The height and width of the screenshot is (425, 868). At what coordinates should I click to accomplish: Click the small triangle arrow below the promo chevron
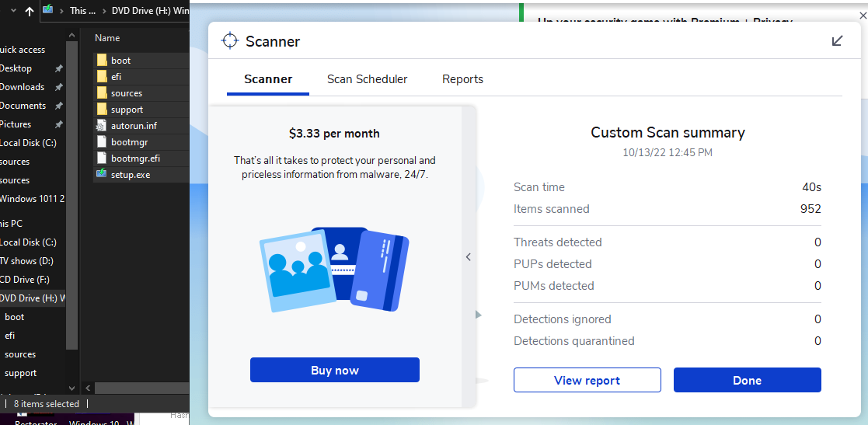pos(479,315)
